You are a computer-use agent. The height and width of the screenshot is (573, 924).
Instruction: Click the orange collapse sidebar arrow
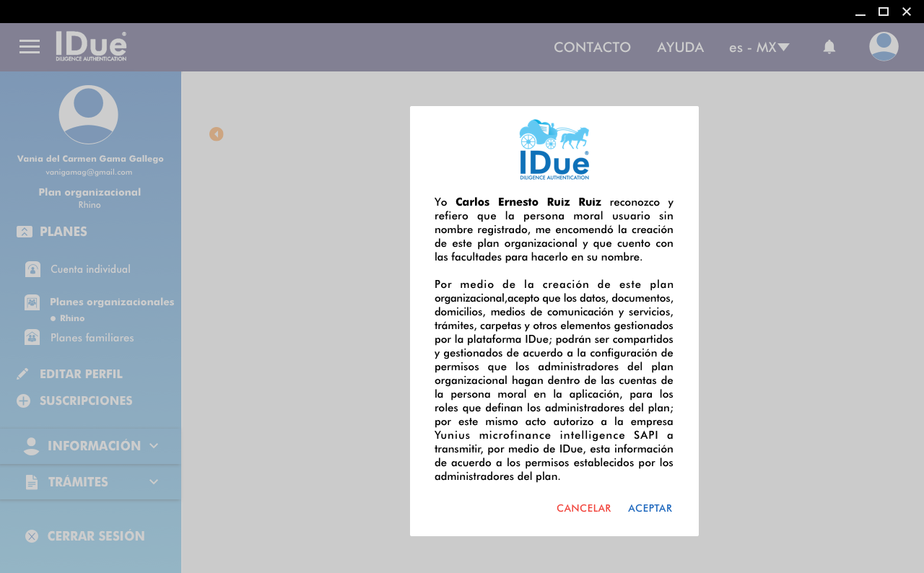(x=217, y=134)
